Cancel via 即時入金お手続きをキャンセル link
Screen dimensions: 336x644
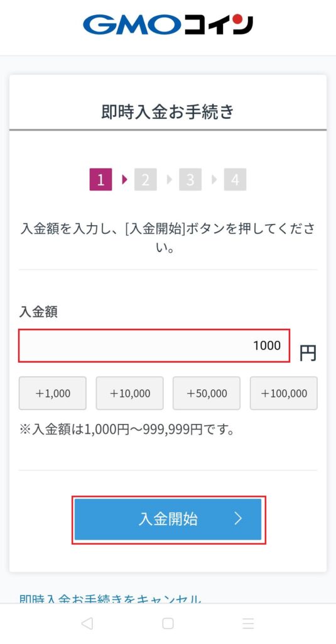(111, 599)
